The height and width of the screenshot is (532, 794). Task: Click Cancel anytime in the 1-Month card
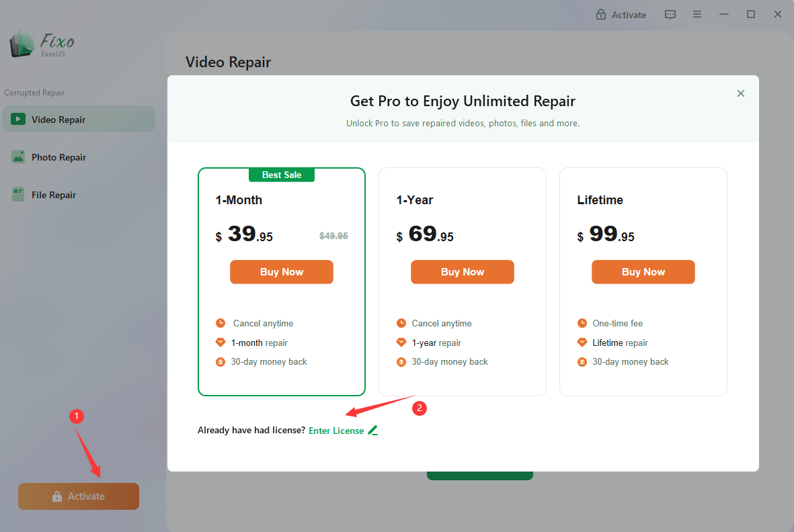pos(264,323)
